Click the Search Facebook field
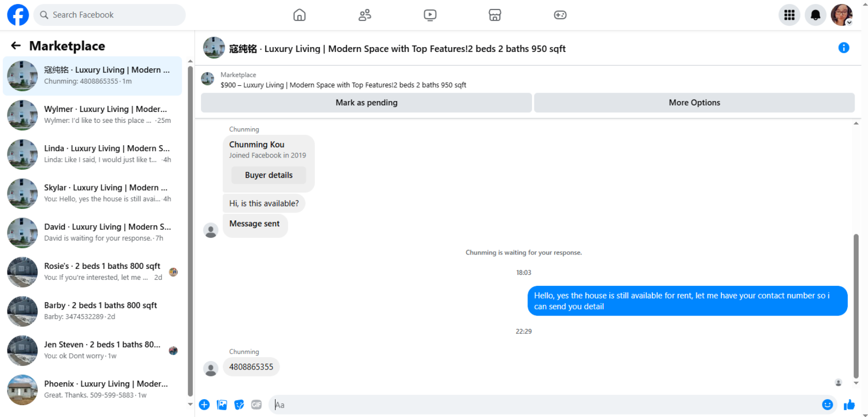The height and width of the screenshot is (417, 868). click(x=110, y=15)
